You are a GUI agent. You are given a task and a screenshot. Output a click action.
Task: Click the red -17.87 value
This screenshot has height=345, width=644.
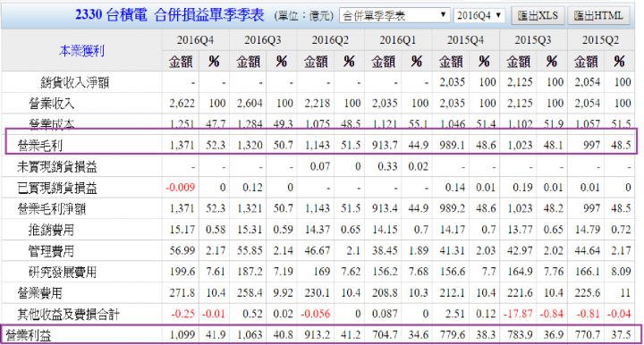pos(518,314)
